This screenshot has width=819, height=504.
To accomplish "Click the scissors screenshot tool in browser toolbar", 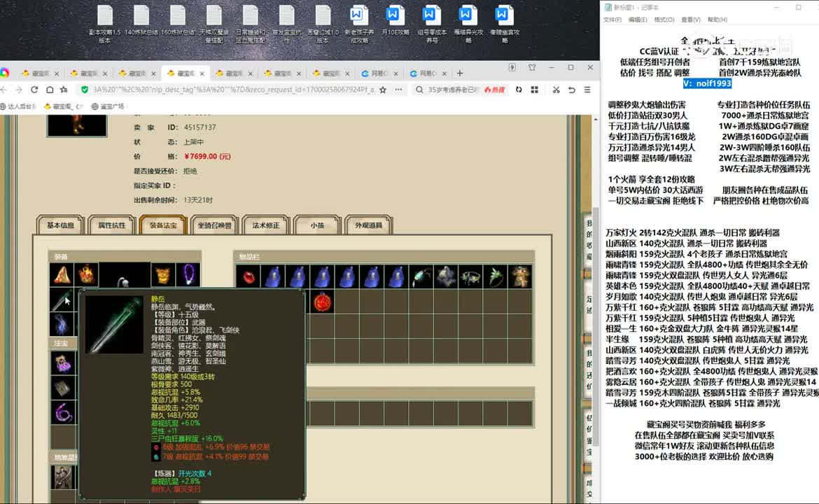I will [x=556, y=90].
